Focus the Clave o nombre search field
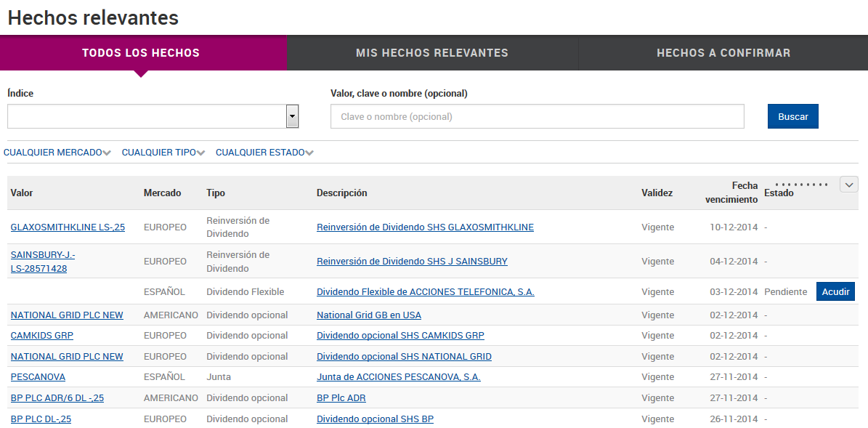Viewport: 868px width, 428px height. pos(537,117)
